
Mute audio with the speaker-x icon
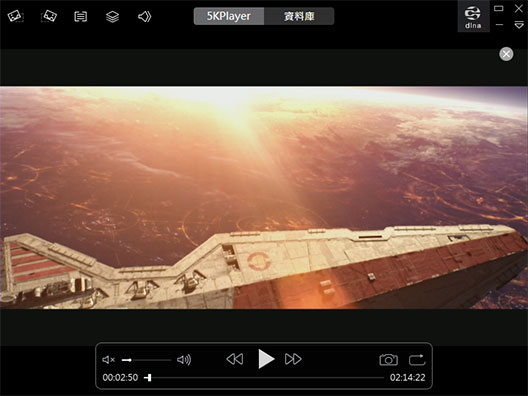tap(108, 360)
